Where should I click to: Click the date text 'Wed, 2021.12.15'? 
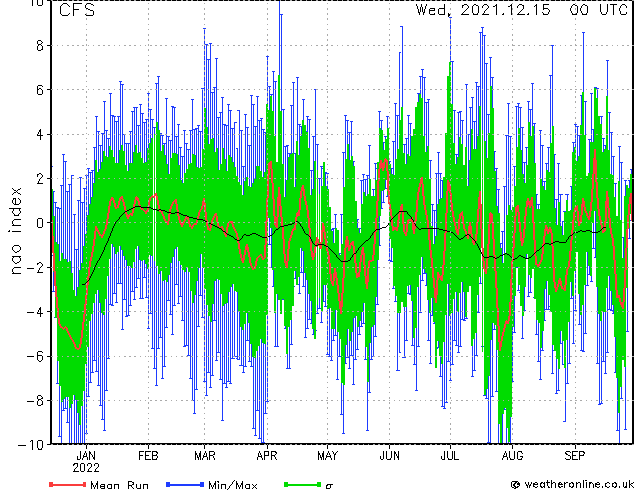[x=483, y=10]
